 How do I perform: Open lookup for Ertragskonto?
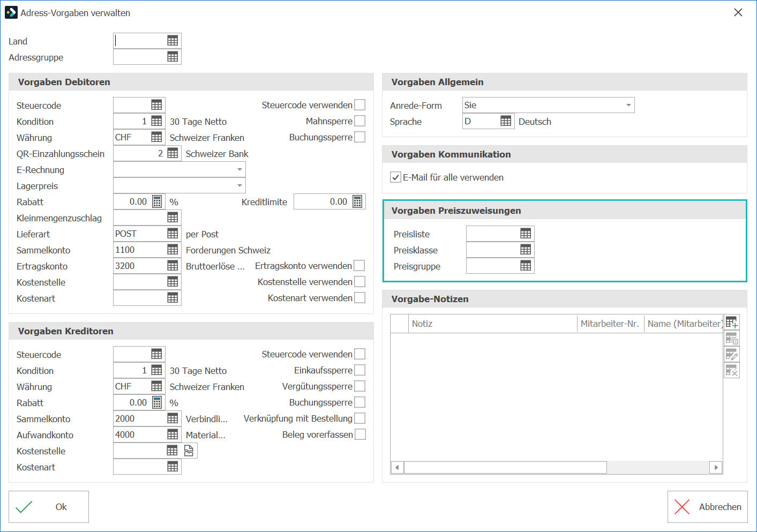click(173, 266)
